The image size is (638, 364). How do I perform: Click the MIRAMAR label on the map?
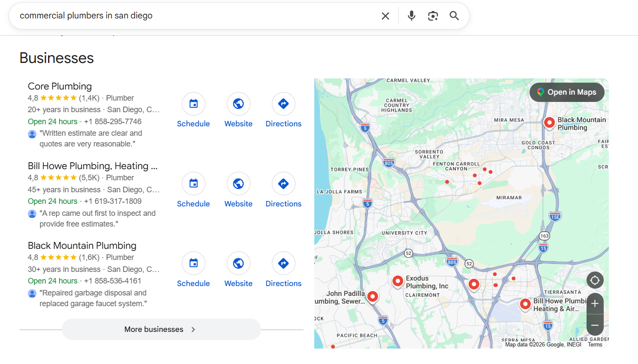[x=509, y=198]
